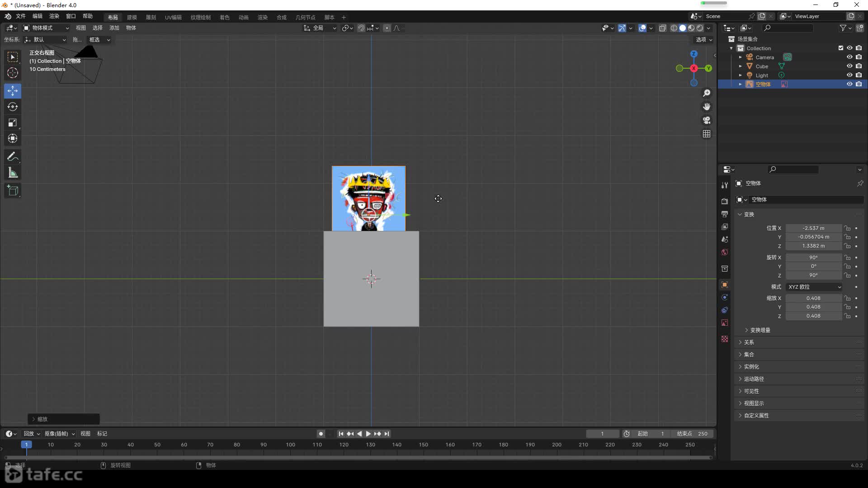Open the View Layer properties tab
This screenshot has width=868, height=488.
click(x=725, y=226)
